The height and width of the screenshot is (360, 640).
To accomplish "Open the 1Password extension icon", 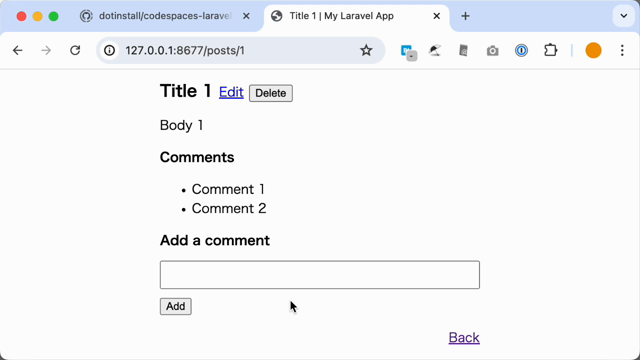I will point(521,51).
